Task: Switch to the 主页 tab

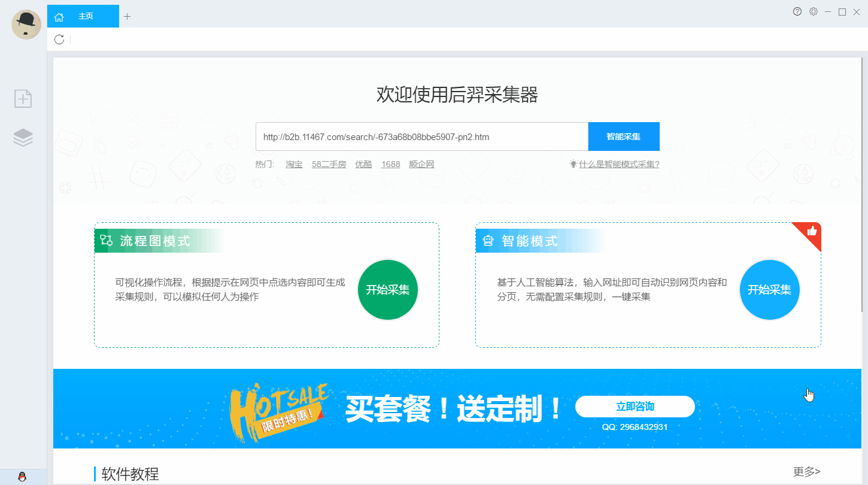Action: (x=83, y=16)
